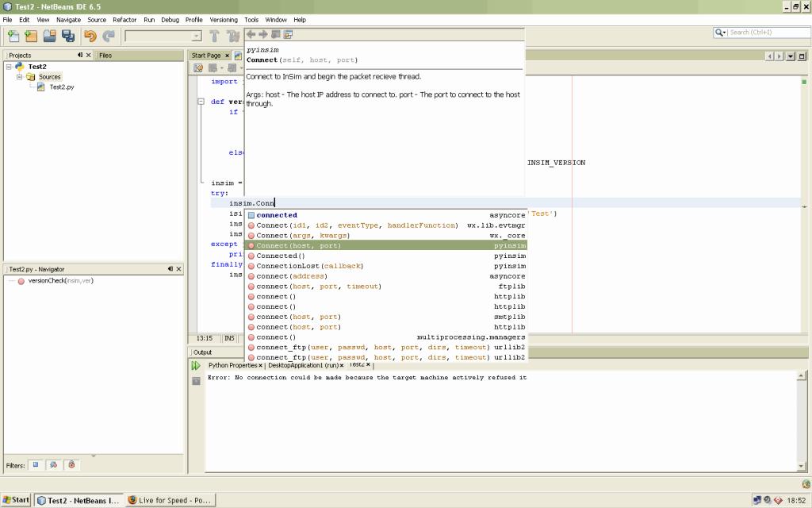Choose ConnectionLost(callback) completion item
The width and height of the screenshot is (812, 508).
(x=386, y=266)
